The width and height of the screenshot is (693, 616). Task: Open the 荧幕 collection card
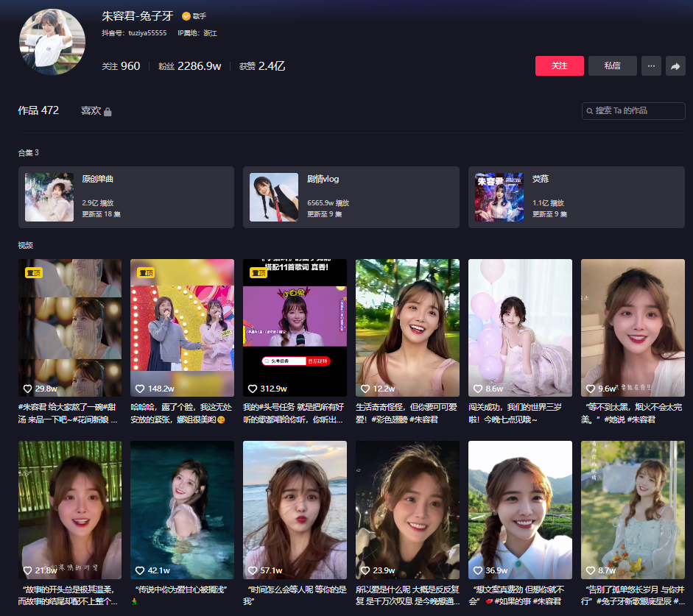point(576,197)
